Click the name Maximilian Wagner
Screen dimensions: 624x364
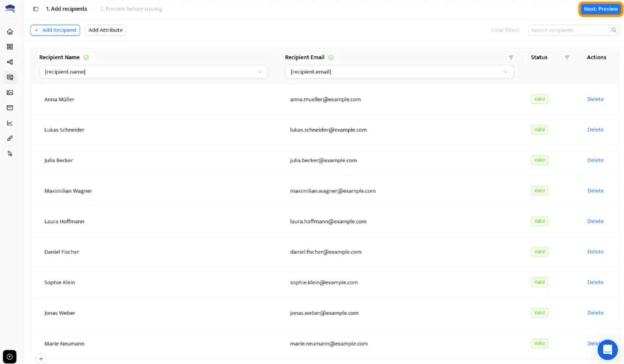point(68,191)
